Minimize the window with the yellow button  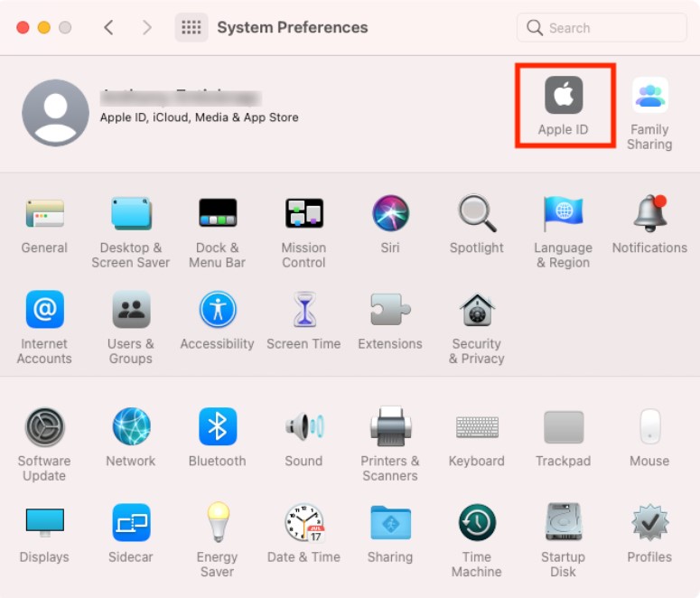pos(43,27)
